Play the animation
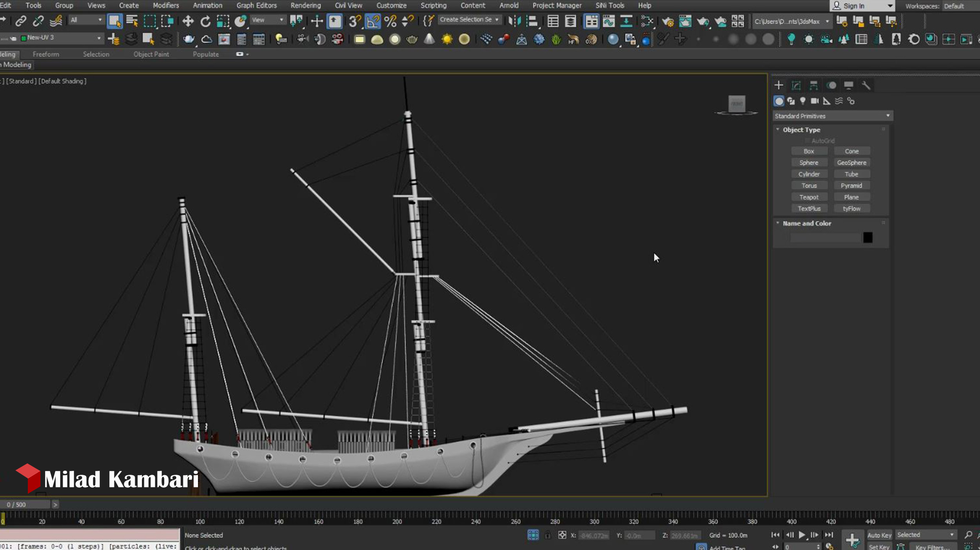 click(802, 535)
